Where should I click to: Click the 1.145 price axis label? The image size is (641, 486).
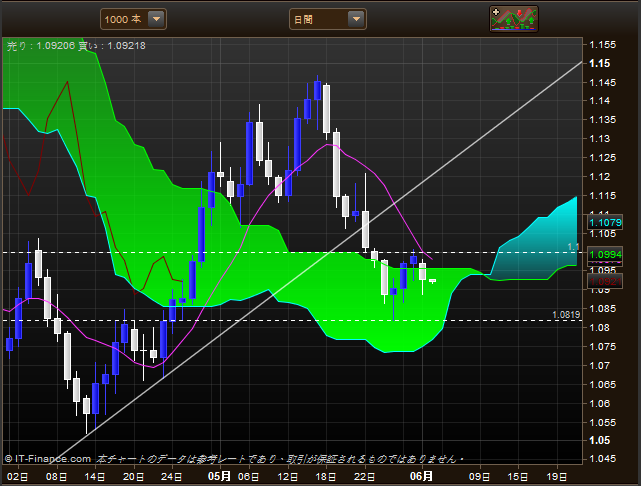tap(603, 83)
